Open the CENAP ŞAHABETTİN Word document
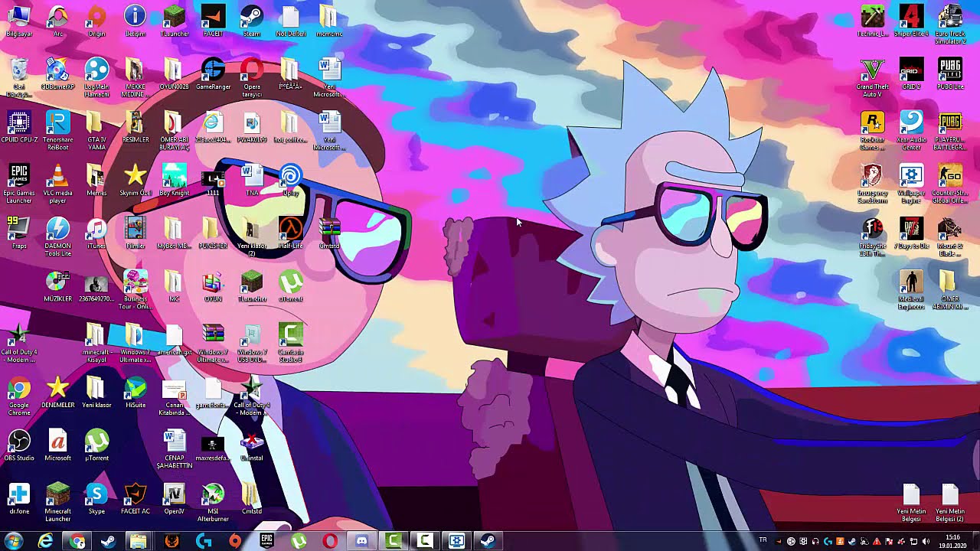Viewport: 980px width, 551px height. coord(175,448)
